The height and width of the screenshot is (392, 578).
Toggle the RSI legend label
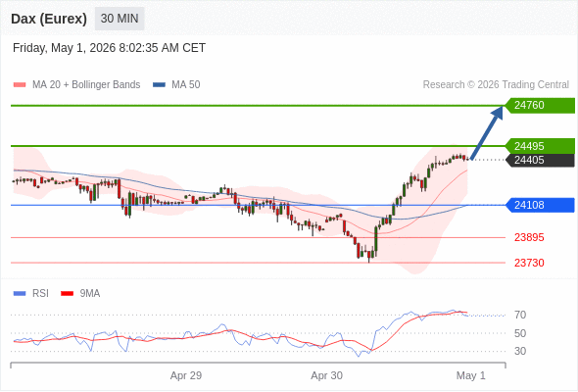[40, 294]
